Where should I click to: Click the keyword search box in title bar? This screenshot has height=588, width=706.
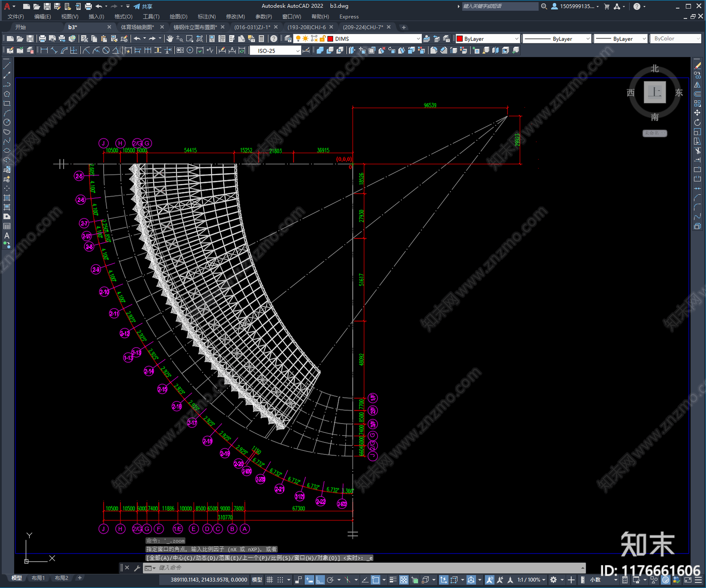[500, 6]
